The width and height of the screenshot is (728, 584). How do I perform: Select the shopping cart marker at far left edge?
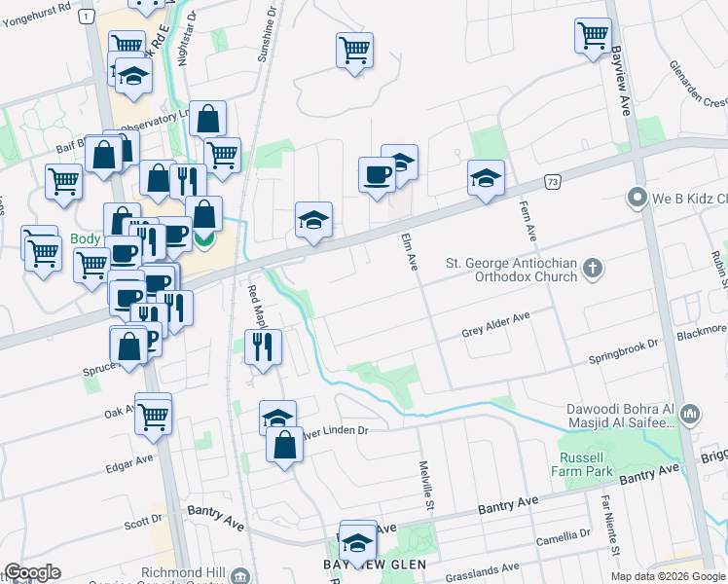coord(43,254)
